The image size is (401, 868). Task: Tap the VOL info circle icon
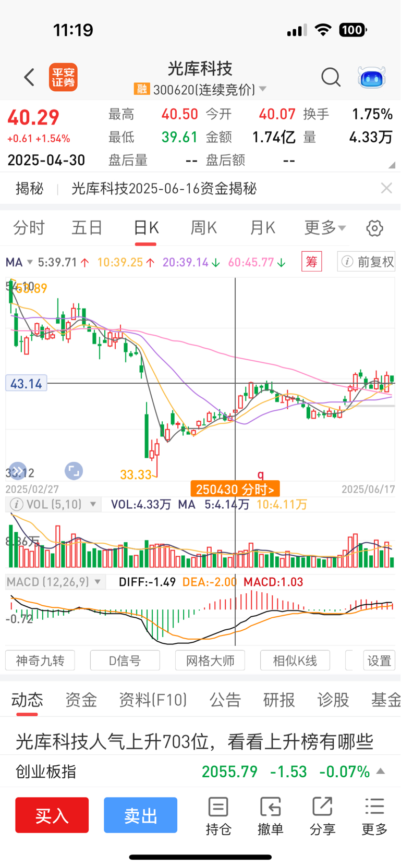click(x=16, y=504)
